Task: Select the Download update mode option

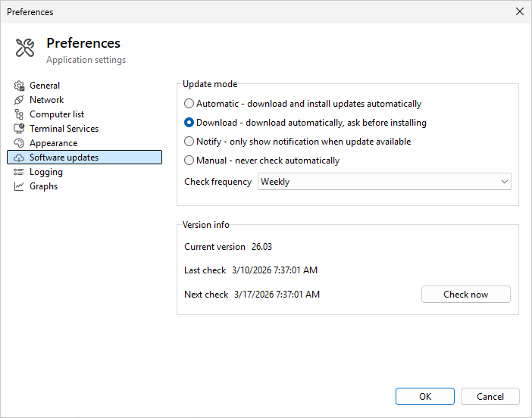Action: click(189, 123)
